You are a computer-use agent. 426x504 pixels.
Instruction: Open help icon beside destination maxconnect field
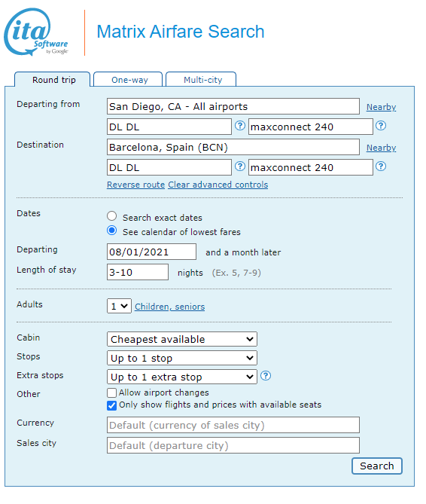(x=381, y=166)
